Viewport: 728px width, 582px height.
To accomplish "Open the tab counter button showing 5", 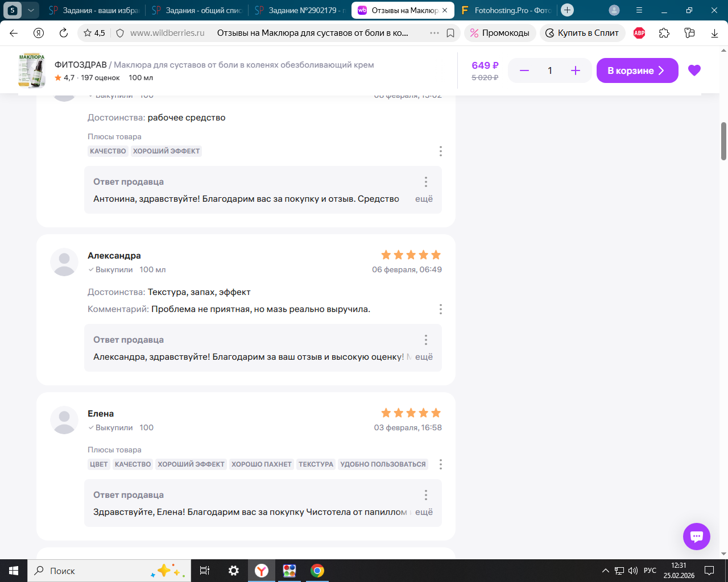I will coord(13,10).
